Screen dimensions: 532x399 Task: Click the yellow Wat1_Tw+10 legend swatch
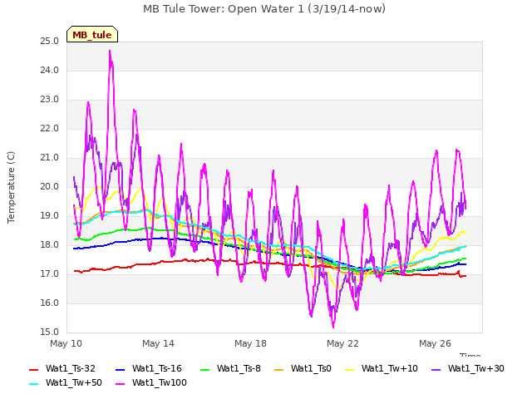[350, 369]
